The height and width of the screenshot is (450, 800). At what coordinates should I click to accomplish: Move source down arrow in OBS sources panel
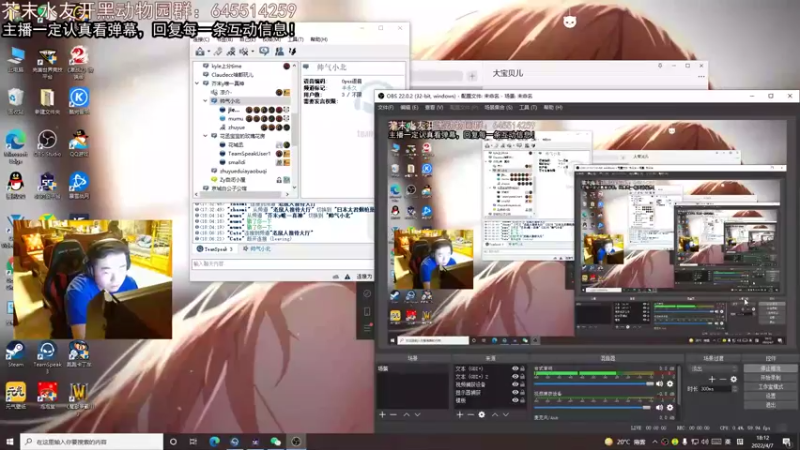click(x=506, y=415)
